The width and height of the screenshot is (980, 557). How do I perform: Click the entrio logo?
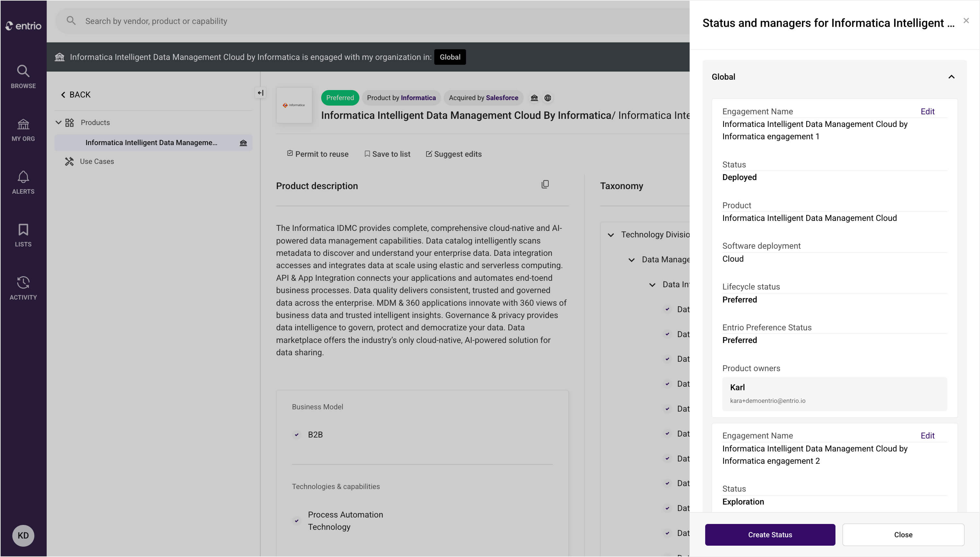(x=23, y=26)
